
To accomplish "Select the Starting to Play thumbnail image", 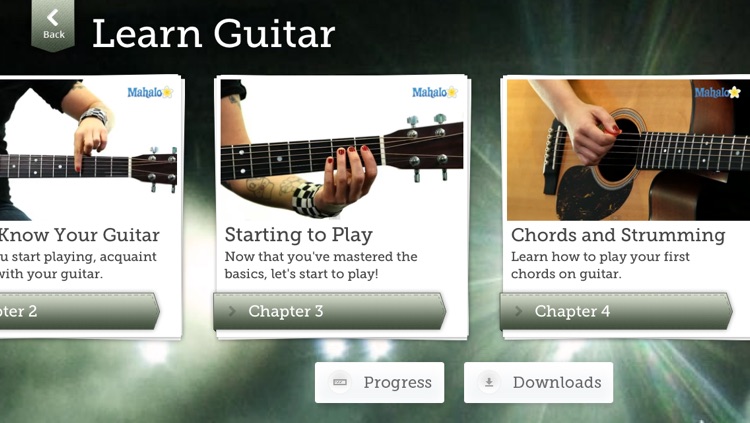I will click(342, 149).
